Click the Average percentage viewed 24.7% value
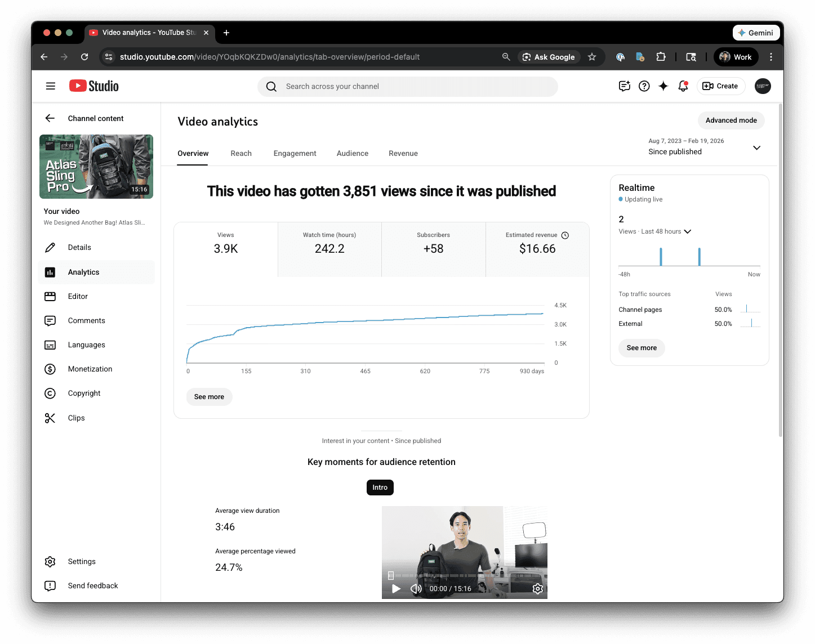The image size is (815, 644). click(x=229, y=568)
